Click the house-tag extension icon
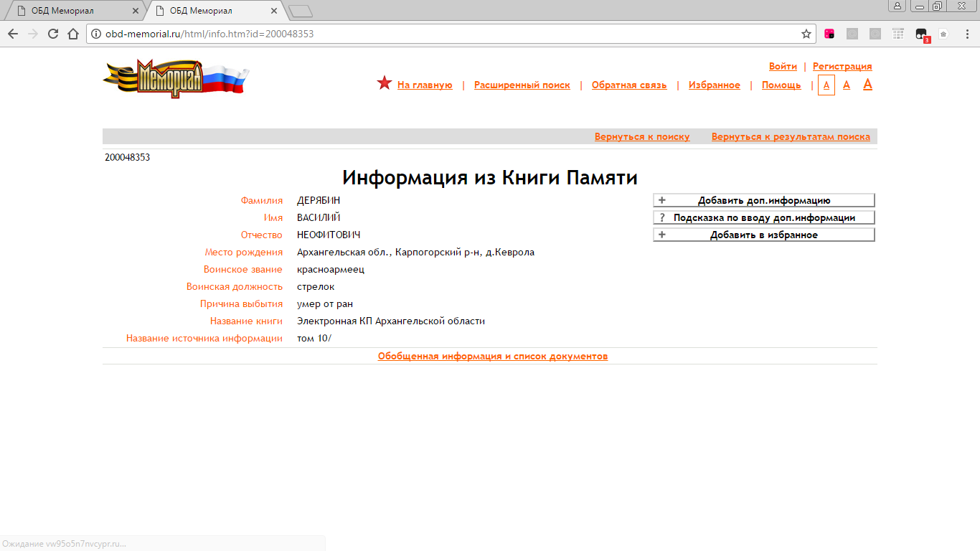Screen dimensions: 980x551 (x=944, y=34)
